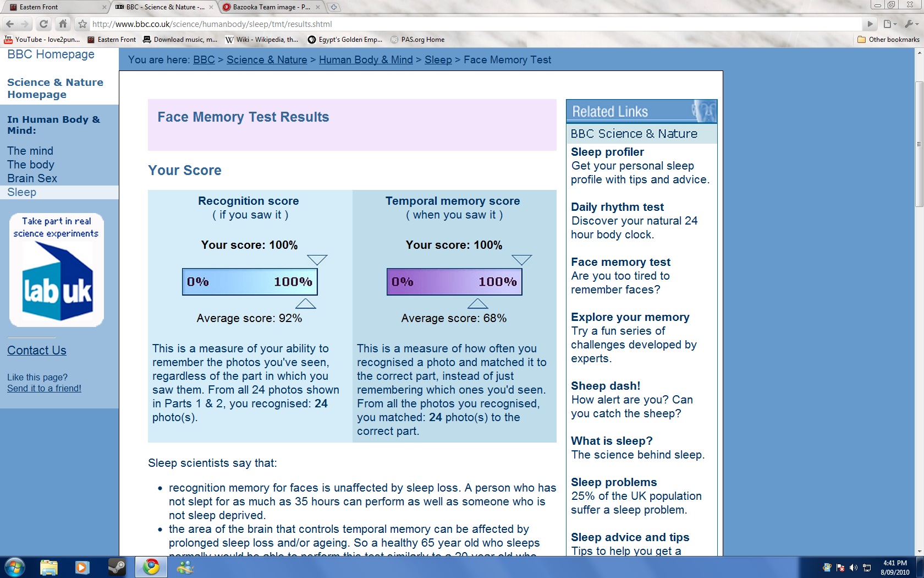The width and height of the screenshot is (924, 578).
Task: Open the Contact Us link
Action: (x=37, y=351)
